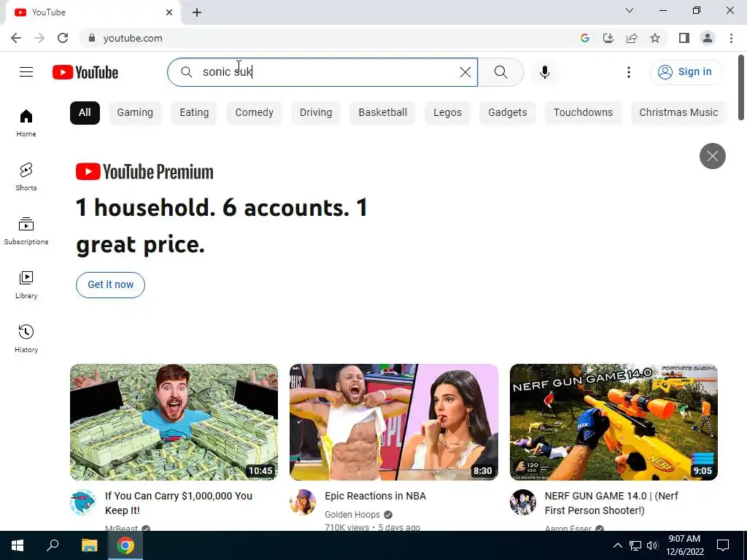Click Chrome icon in taskbar
The height and width of the screenshot is (560, 747).
125,545
